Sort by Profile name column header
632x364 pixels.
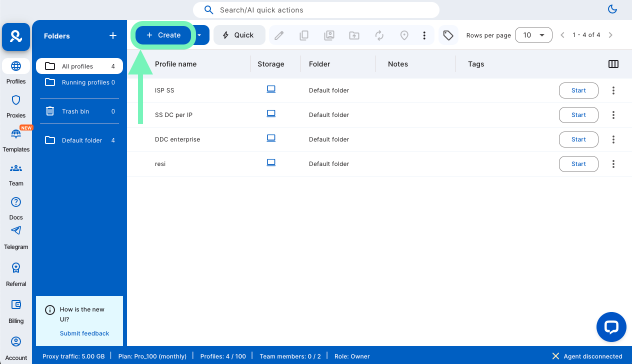175,64
